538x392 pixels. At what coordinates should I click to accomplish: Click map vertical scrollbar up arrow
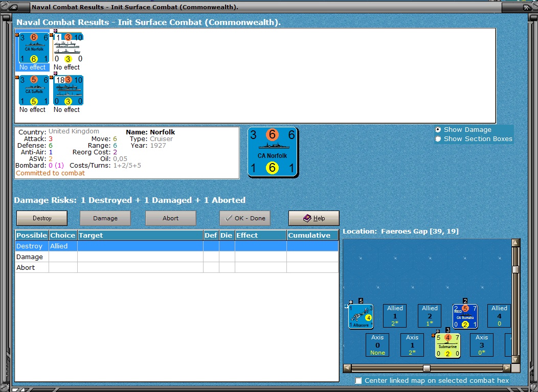point(515,243)
